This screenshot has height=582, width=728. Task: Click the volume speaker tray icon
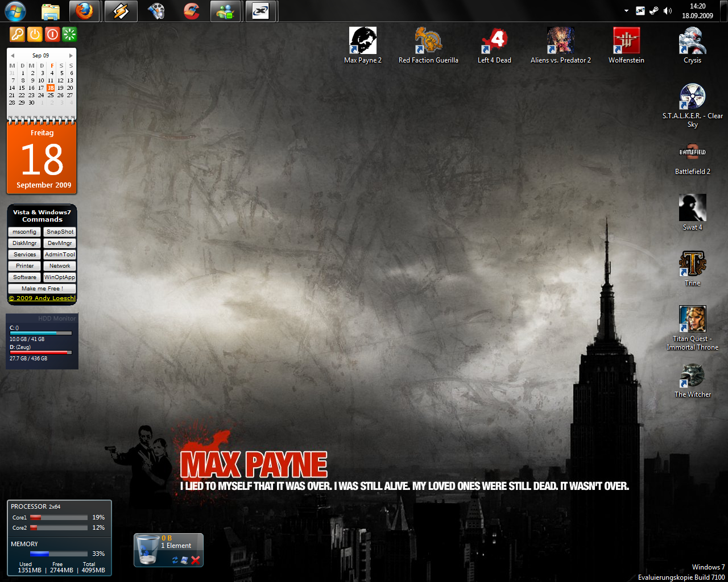[x=668, y=11]
